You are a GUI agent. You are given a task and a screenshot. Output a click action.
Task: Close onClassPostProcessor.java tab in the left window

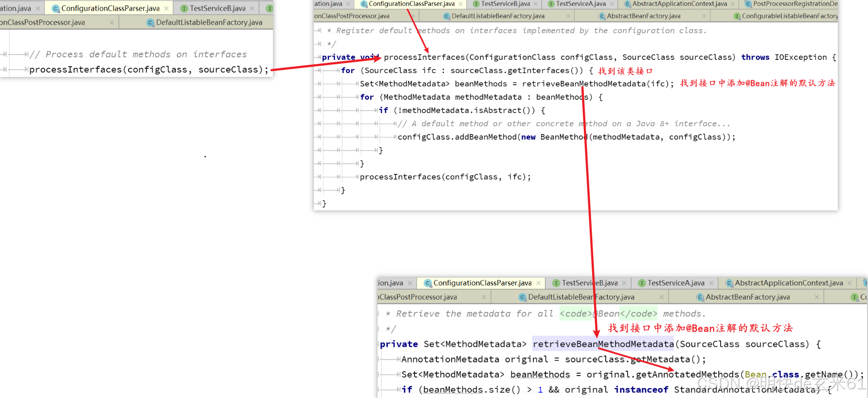click(x=112, y=22)
